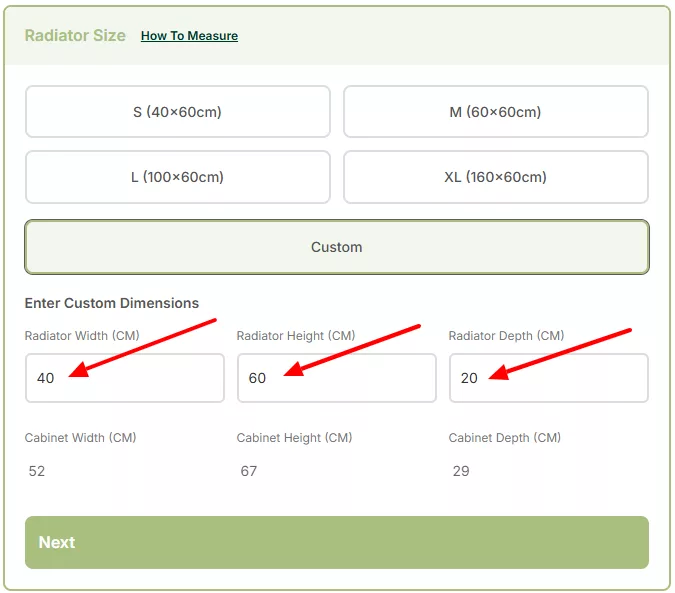
Task: Click the Cabinet Width value 52
Action: [x=37, y=471]
